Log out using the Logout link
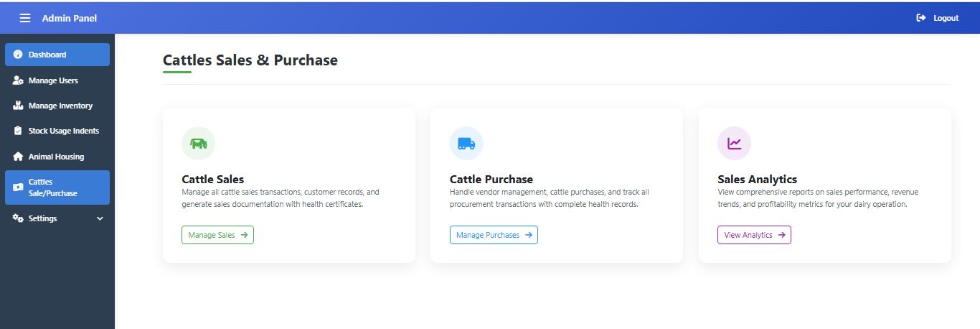 point(938,18)
